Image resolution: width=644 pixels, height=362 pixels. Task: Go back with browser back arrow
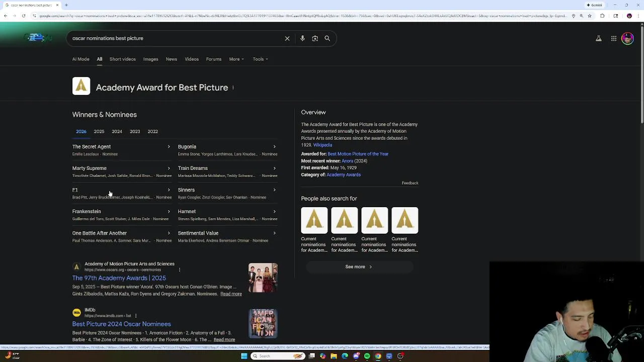[x=6, y=16]
